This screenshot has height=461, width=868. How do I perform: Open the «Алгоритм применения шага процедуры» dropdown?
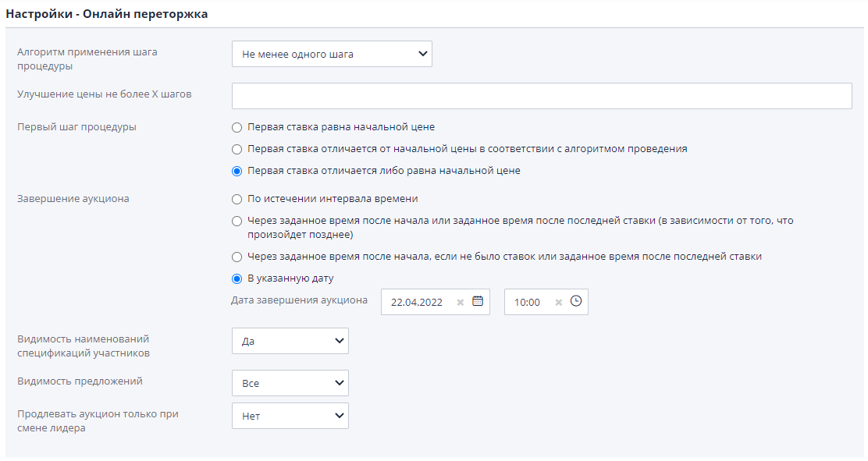pyautogui.click(x=331, y=54)
